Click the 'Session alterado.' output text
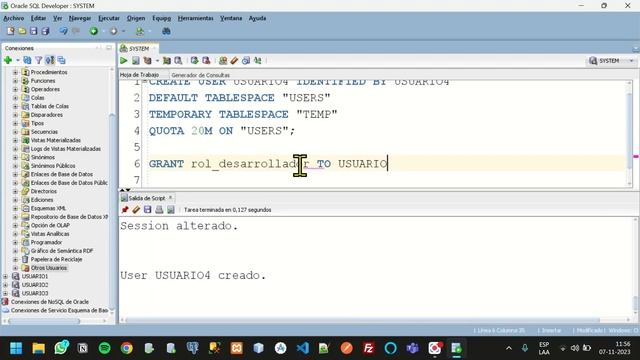 (x=179, y=226)
